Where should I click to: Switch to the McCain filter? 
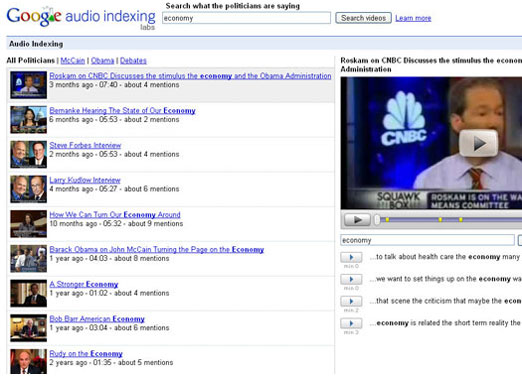click(73, 61)
